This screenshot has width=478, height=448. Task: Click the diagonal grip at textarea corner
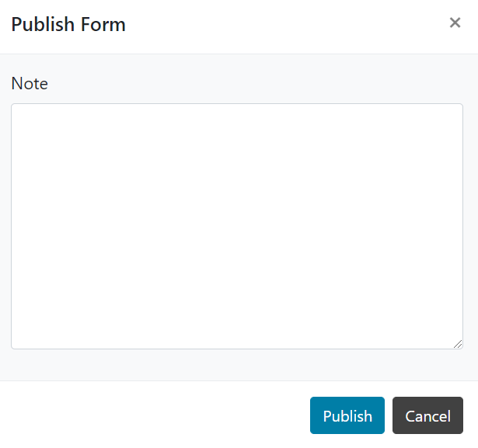458,343
